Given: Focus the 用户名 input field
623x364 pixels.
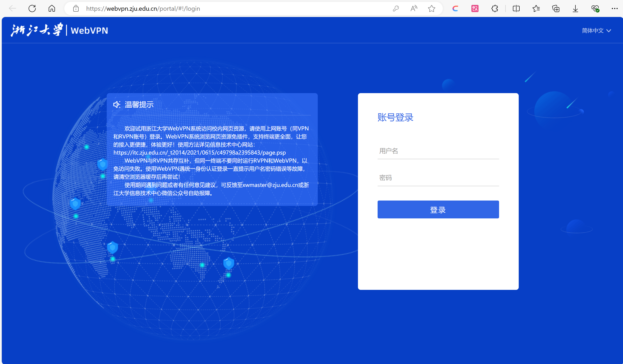Looking at the screenshot, I should point(438,151).
